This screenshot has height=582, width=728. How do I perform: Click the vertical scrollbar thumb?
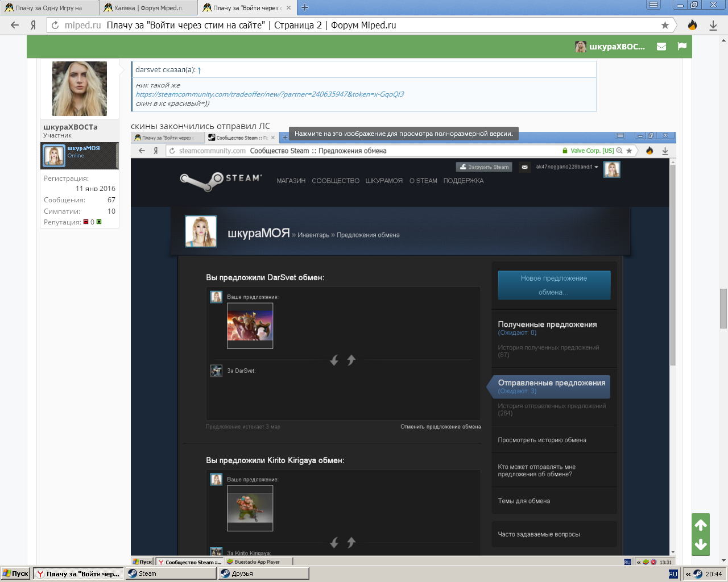[723, 309]
